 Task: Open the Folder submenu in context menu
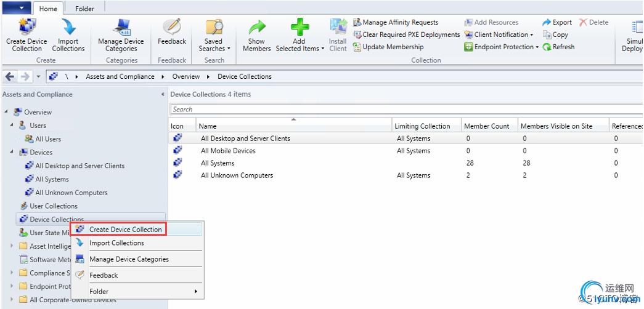(x=137, y=291)
